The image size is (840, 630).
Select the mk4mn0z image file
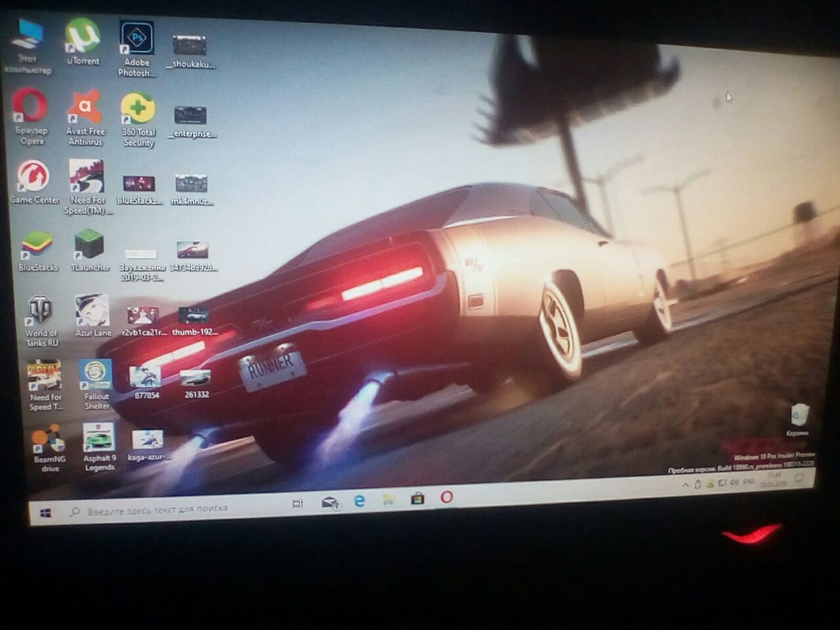coord(192,190)
